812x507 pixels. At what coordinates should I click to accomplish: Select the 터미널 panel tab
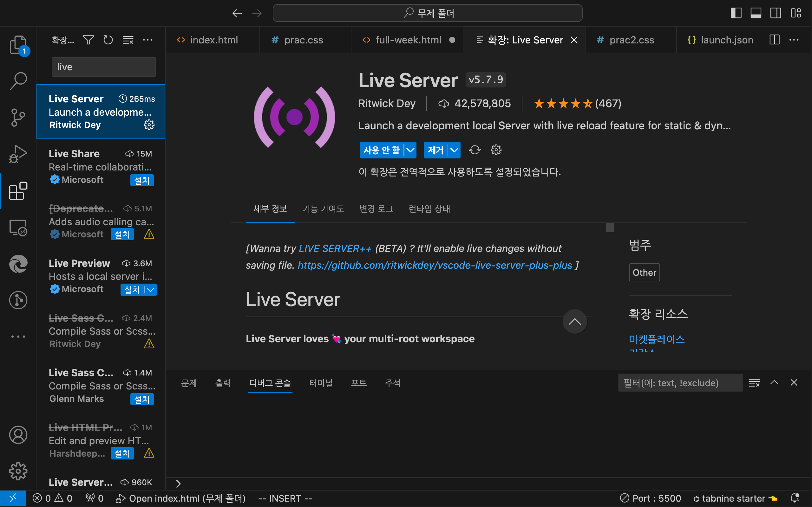click(321, 383)
